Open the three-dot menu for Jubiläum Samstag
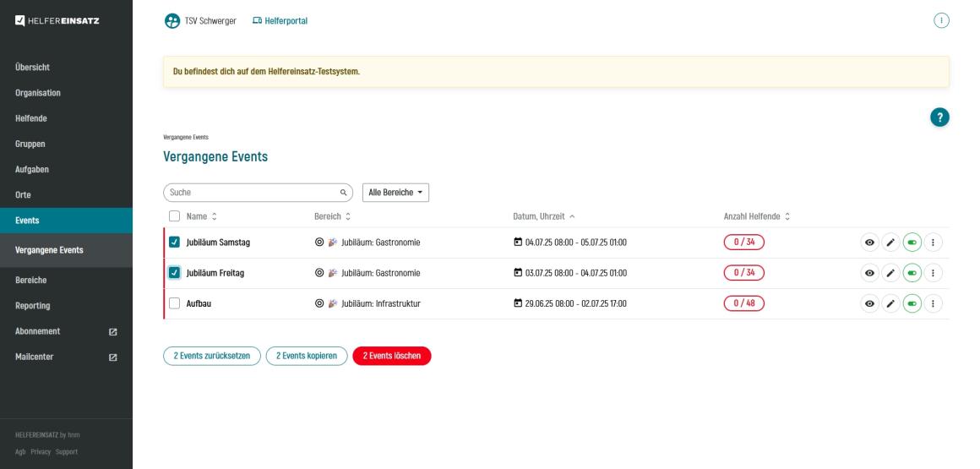 (x=934, y=243)
